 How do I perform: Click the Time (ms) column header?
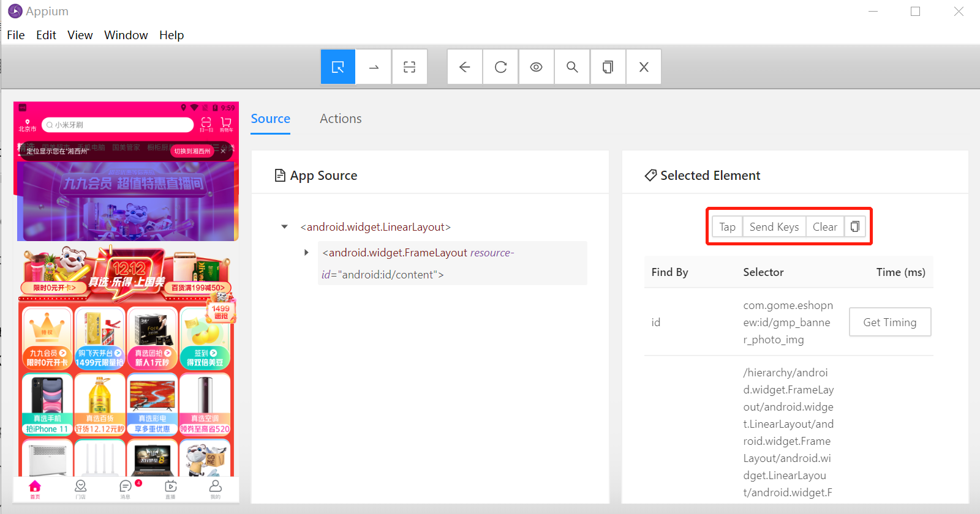click(x=900, y=272)
